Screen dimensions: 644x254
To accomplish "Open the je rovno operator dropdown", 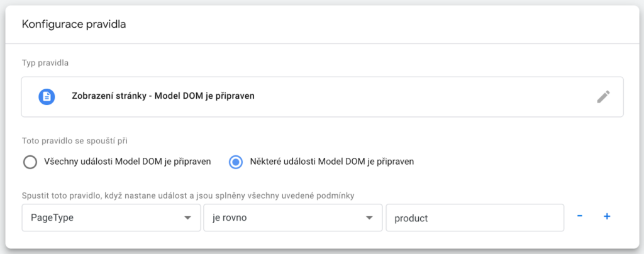I will click(293, 218).
